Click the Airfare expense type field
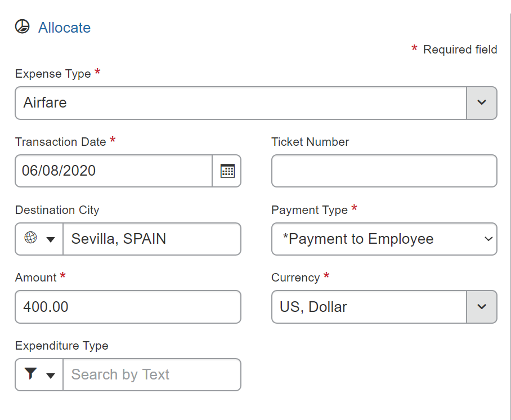The height and width of the screenshot is (420, 511). pyautogui.click(x=240, y=103)
